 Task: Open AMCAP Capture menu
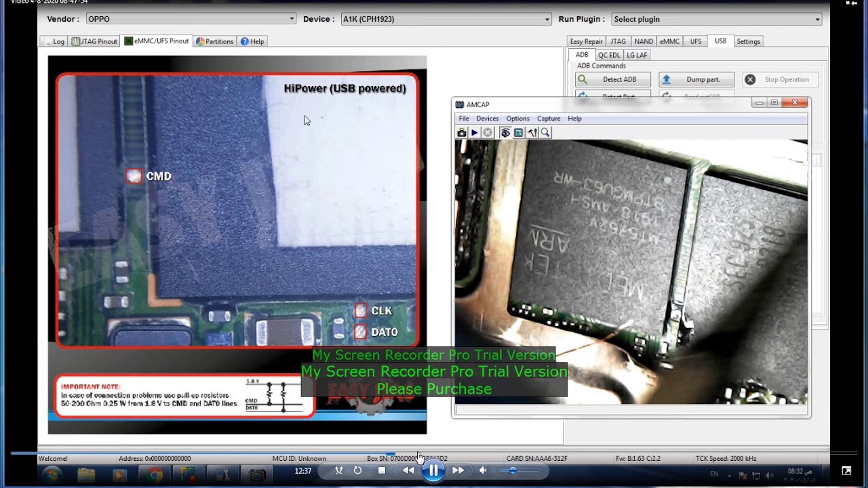(549, 119)
